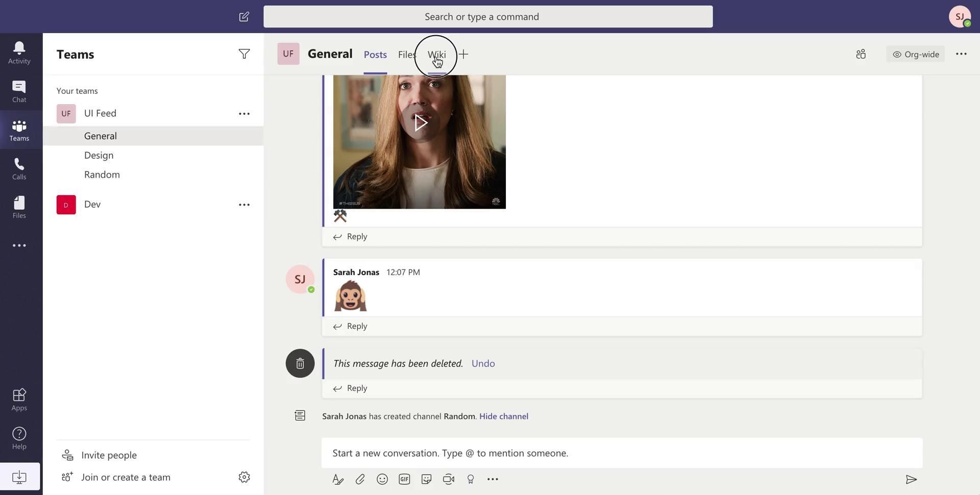Image resolution: width=980 pixels, height=495 pixels.
Task: Click the Meet now video icon
Action: (449, 479)
